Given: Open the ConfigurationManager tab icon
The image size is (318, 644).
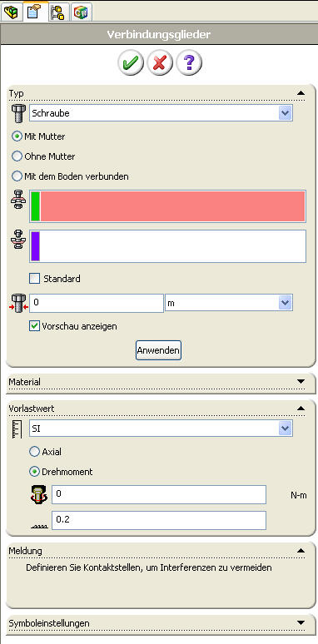Looking at the screenshot, I should 57,12.
